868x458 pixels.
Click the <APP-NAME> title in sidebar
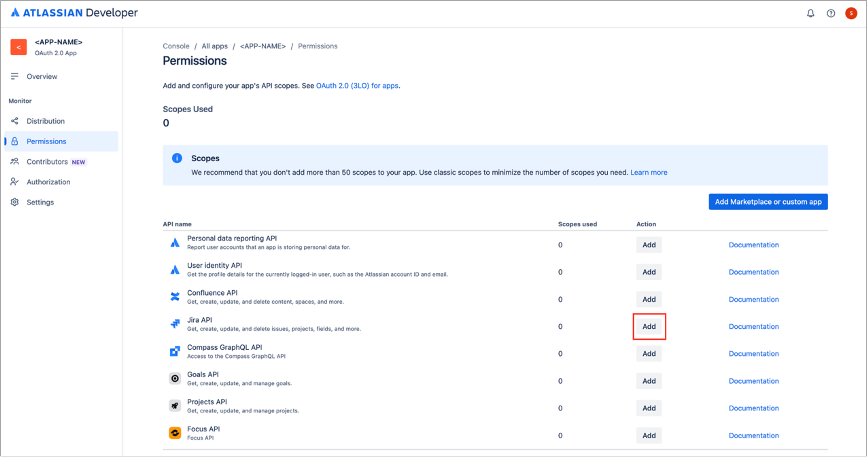(59, 42)
